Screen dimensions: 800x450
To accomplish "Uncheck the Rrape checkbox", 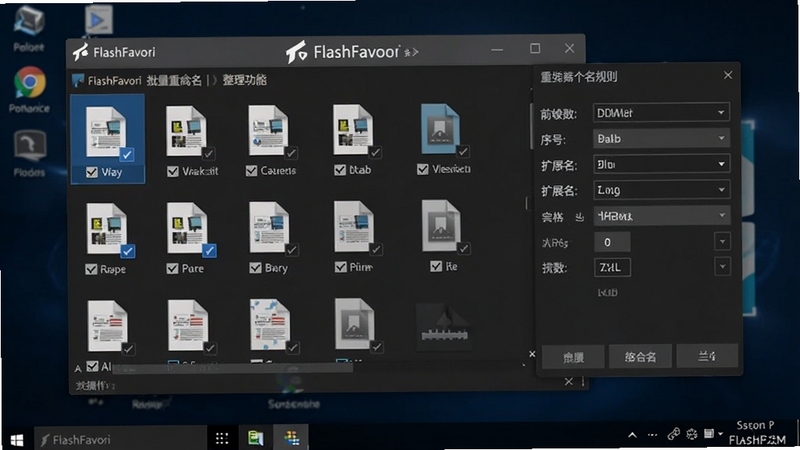I will click(x=91, y=269).
